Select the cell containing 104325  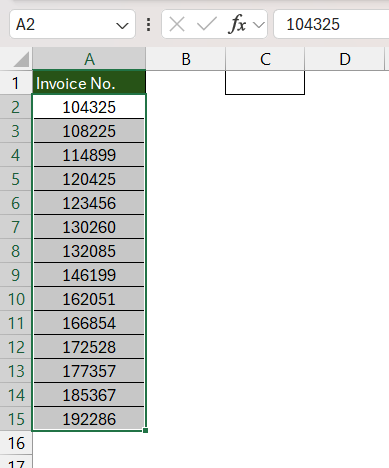(89, 107)
